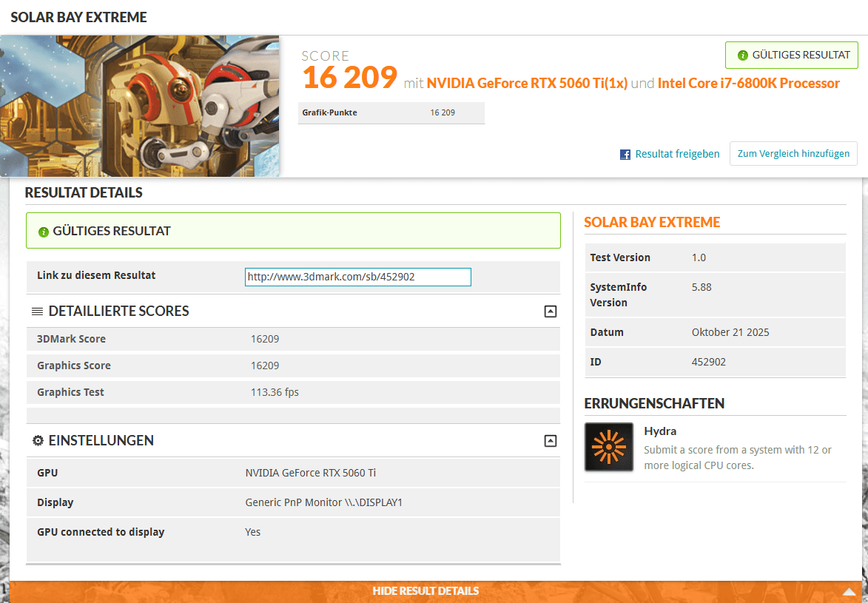The width and height of the screenshot is (868, 603).
Task: Click the large score 16 209
Action: point(350,77)
